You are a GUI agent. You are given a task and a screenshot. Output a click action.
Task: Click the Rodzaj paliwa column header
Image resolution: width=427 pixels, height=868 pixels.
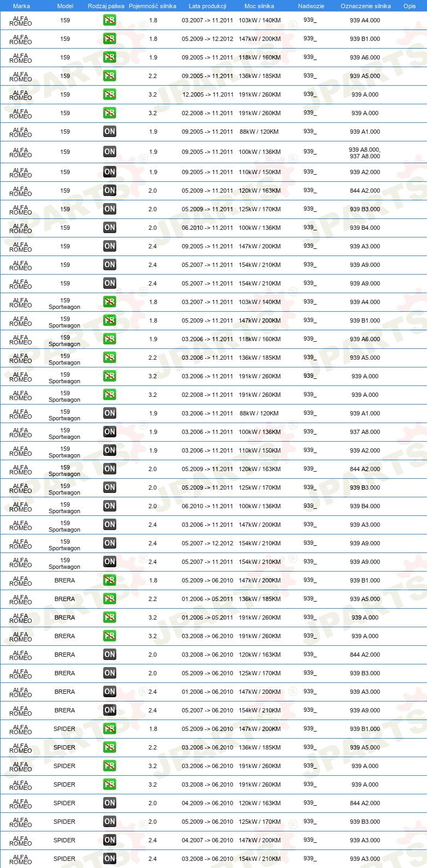click(106, 6)
